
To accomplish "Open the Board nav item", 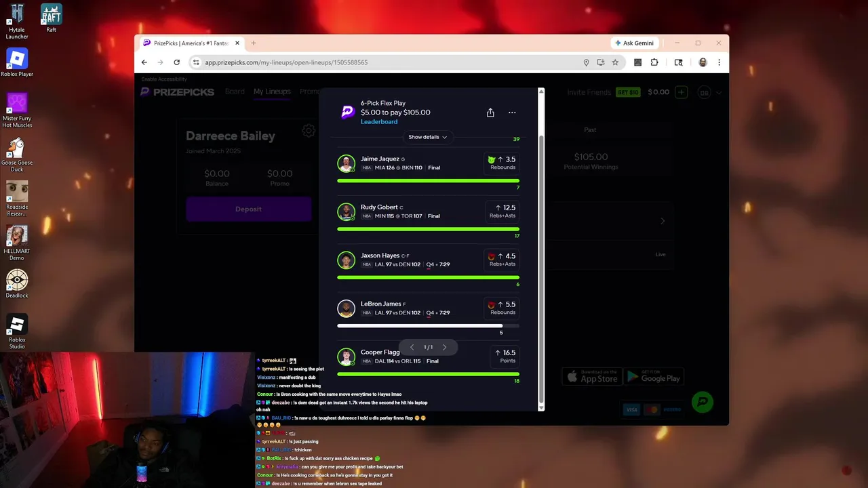I will coord(235,91).
